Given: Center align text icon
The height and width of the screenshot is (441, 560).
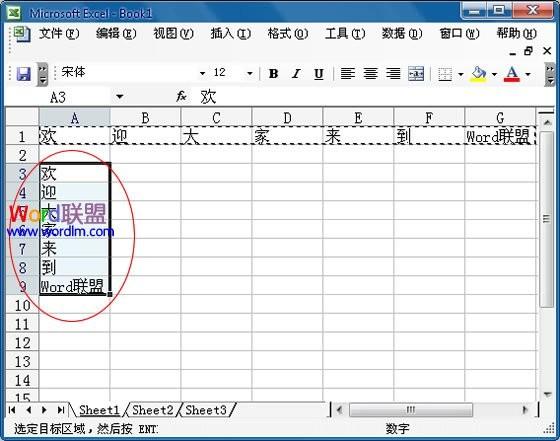Looking at the screenshot, I should 370,74.
